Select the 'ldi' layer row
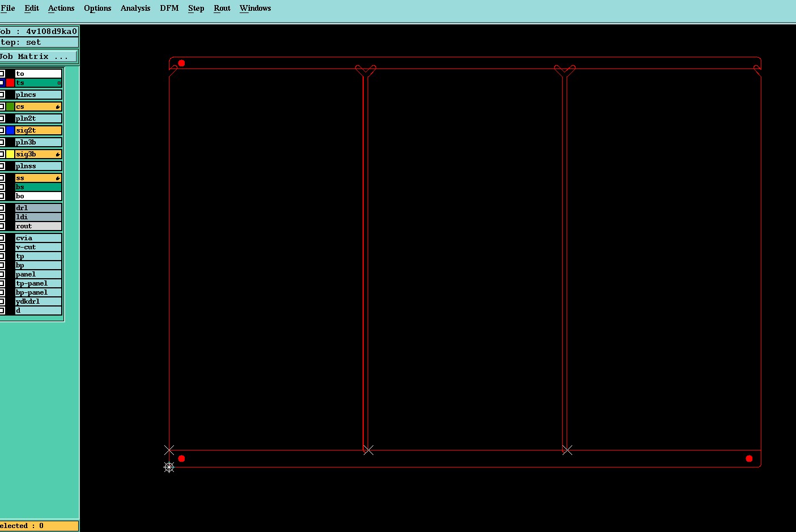 click(38, 217)
